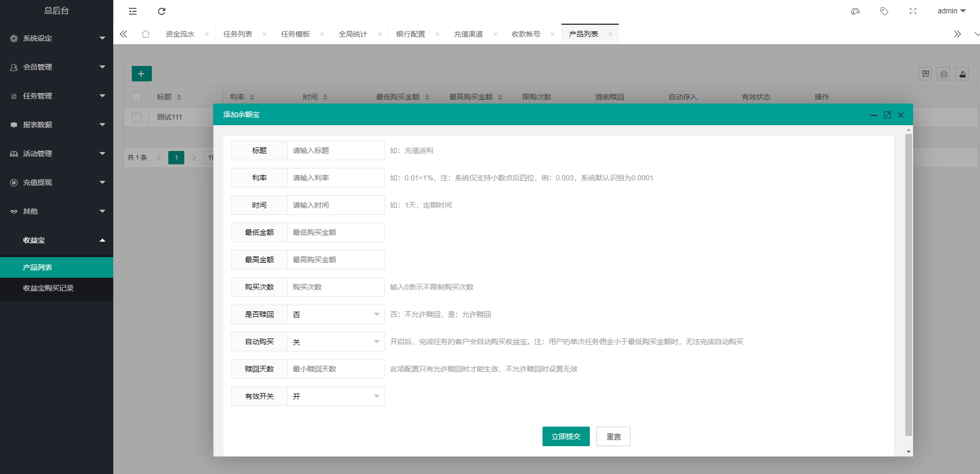The width and height of the screenshot is (980, 474).
Task: Open the 是否赎回 dropdown
Action: point(336,314)
